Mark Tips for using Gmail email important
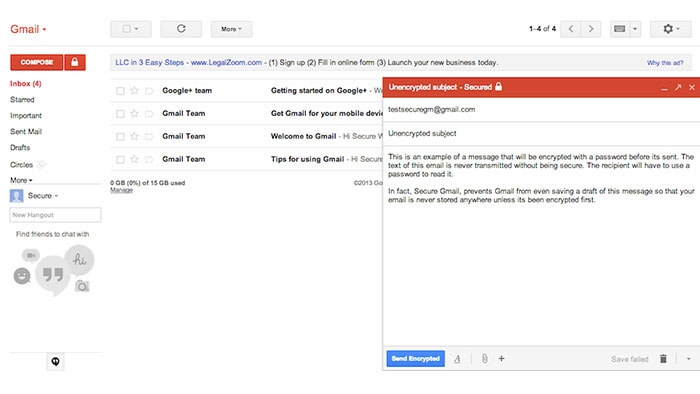The width and height of the screenshot is (700, 394). pos(149,159)
